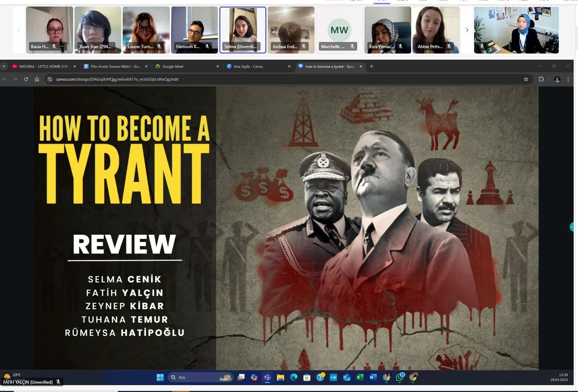Close the Film Analiz Sunum Metni tab
Image resolution: width=578 pixels, height=392 pixels.
[x=146, y=67]
